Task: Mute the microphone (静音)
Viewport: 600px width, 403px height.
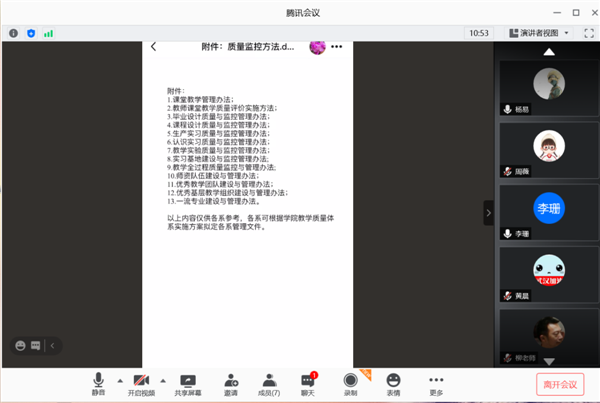Action: [x=98, y=384]
